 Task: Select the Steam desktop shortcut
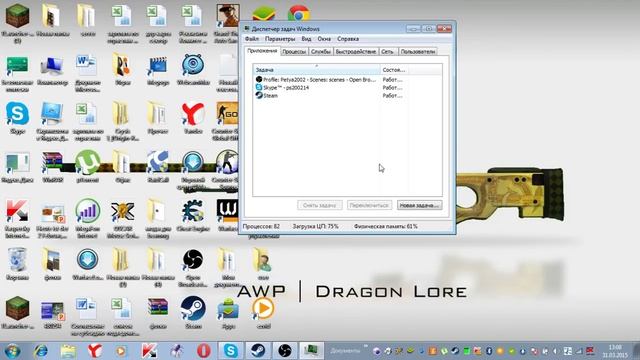pyautogui.click(x=193, y=313)
